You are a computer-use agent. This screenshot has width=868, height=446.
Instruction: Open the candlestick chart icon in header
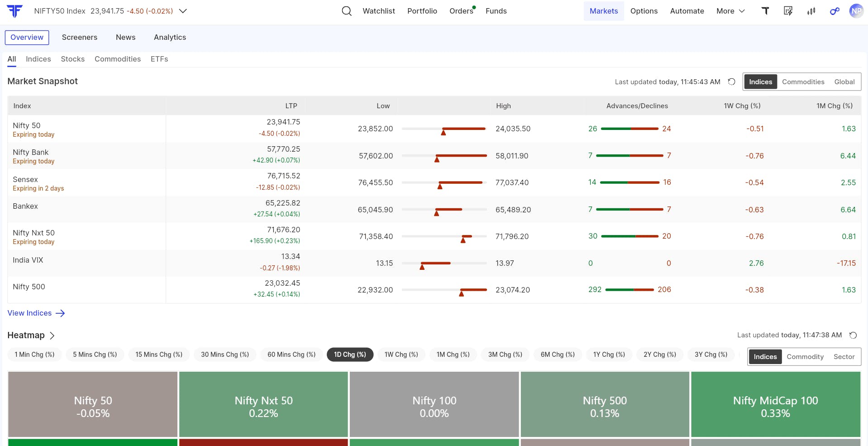click(x=811, y=11)
